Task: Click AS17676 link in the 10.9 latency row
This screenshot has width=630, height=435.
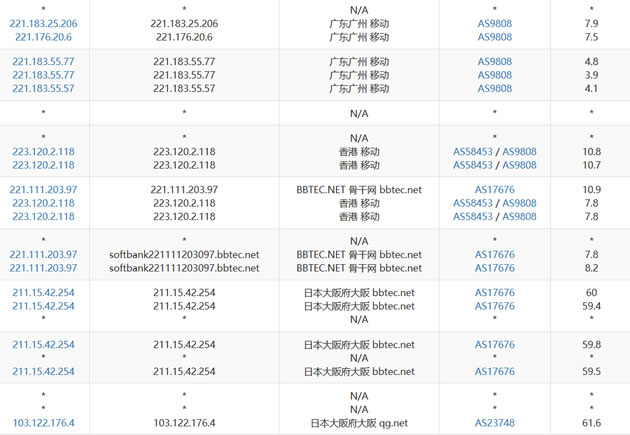Action: point(494,190)
